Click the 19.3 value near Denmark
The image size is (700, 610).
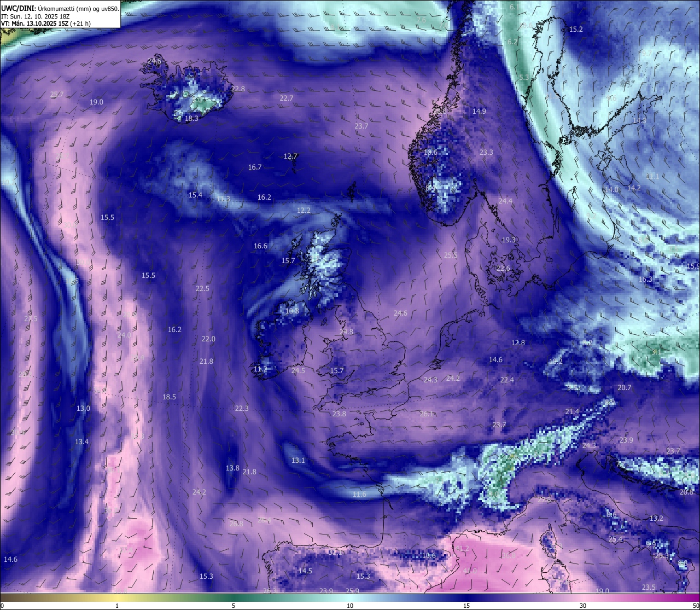[x=509, y=240]
